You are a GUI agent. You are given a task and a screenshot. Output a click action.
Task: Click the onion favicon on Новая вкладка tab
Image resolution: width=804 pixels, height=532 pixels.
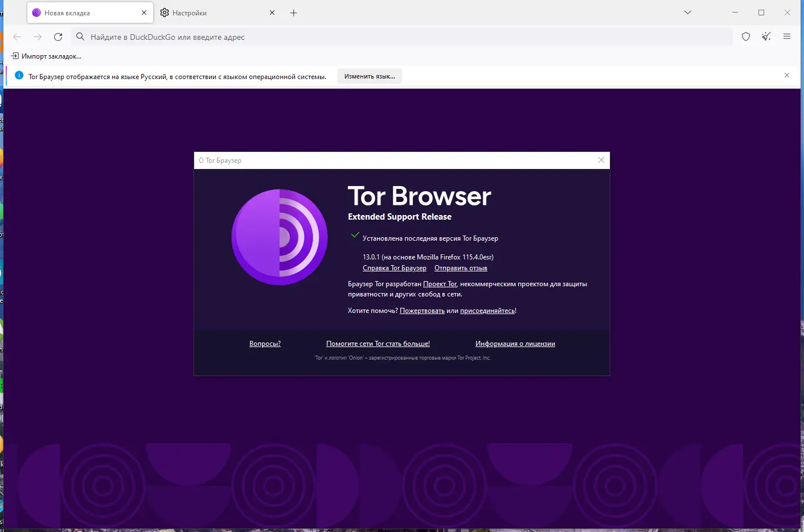(36, 13)
